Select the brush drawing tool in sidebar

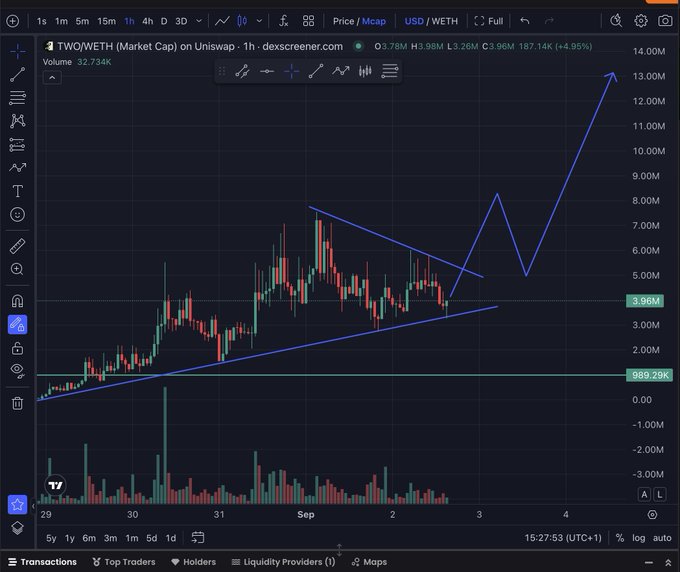[17, 168]
